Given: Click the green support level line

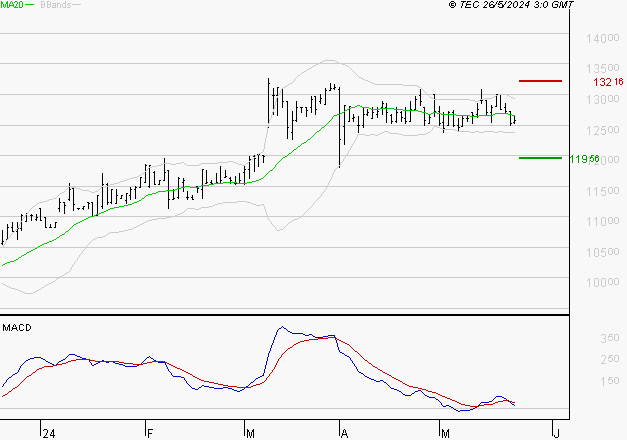Looking at the screenshot, I should pyautogui.click(x=540, y=158).
